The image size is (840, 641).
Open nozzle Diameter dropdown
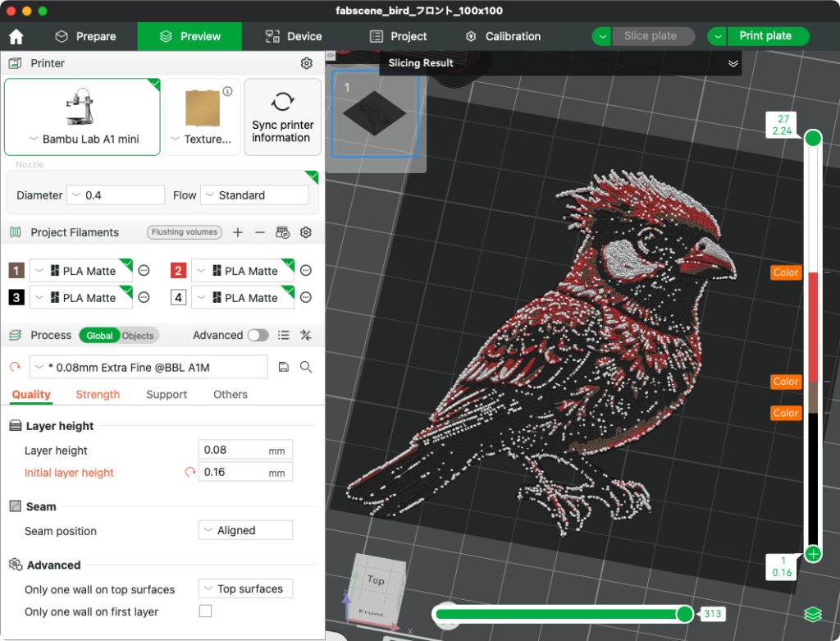[116, 195]
